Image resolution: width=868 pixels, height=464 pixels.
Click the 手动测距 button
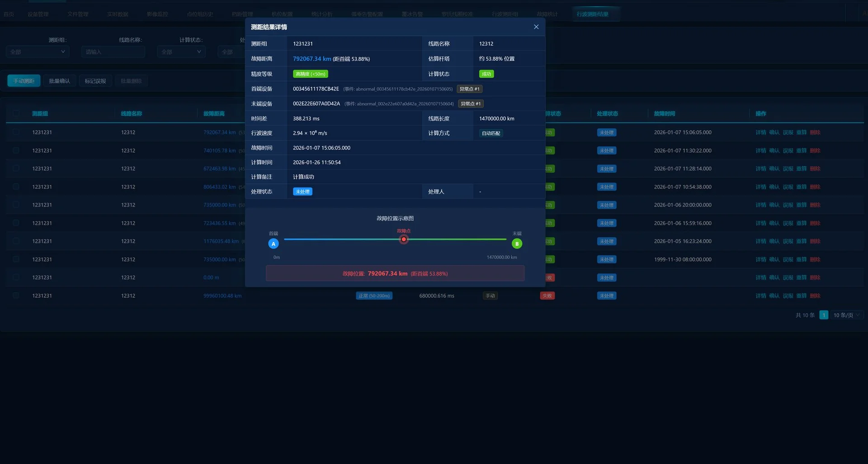point(24,81)
